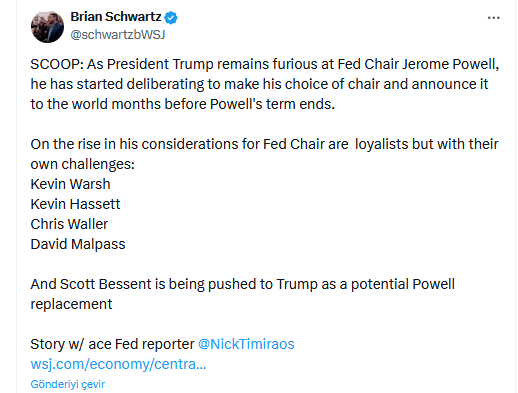Click the blue verified badge
This screenshot has width=518, height=393.
[171, 17]
